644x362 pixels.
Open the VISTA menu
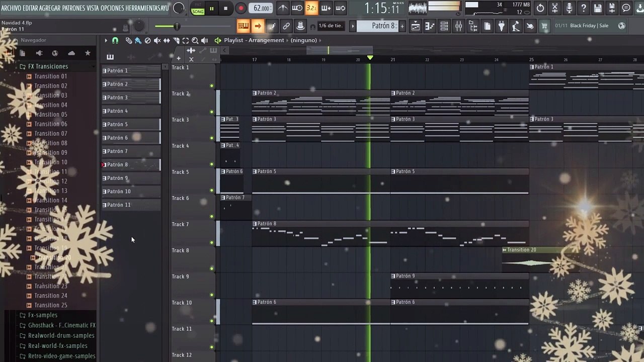pyautogui.click(x=93, y=8)
